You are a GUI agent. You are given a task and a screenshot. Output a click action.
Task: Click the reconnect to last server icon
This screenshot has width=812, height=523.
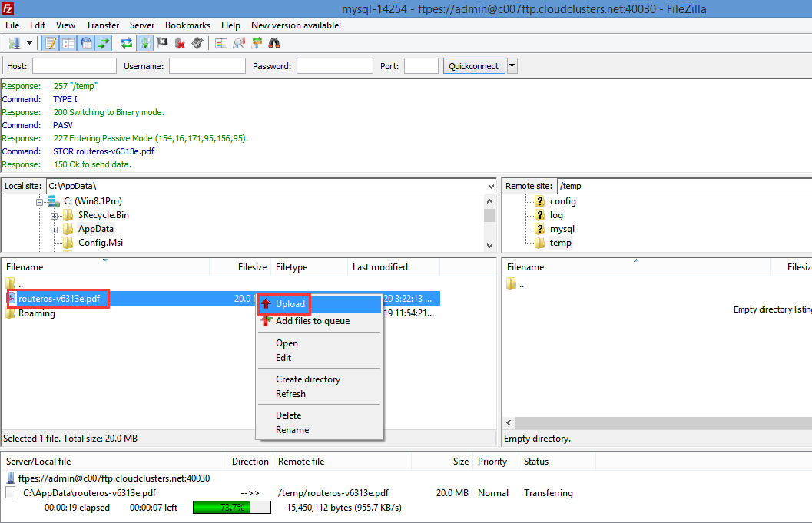(197, 43)
